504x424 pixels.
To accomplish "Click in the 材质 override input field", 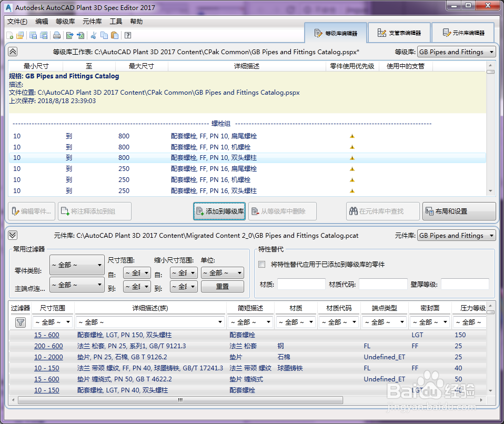I will [x=301, y=284].
